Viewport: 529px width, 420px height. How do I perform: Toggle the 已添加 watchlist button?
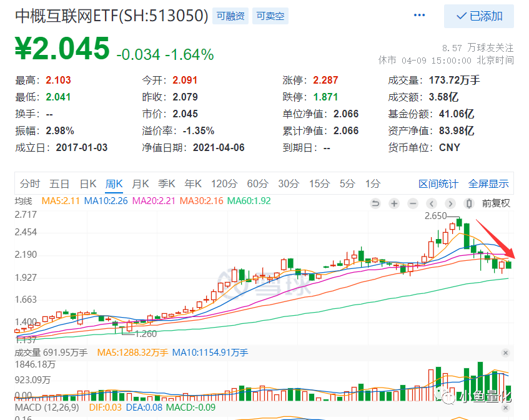click(x=479, y=16)
